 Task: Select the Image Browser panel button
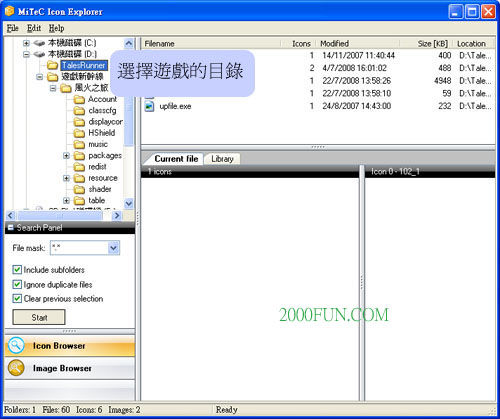pyautogui.click(x=70, y=368)
